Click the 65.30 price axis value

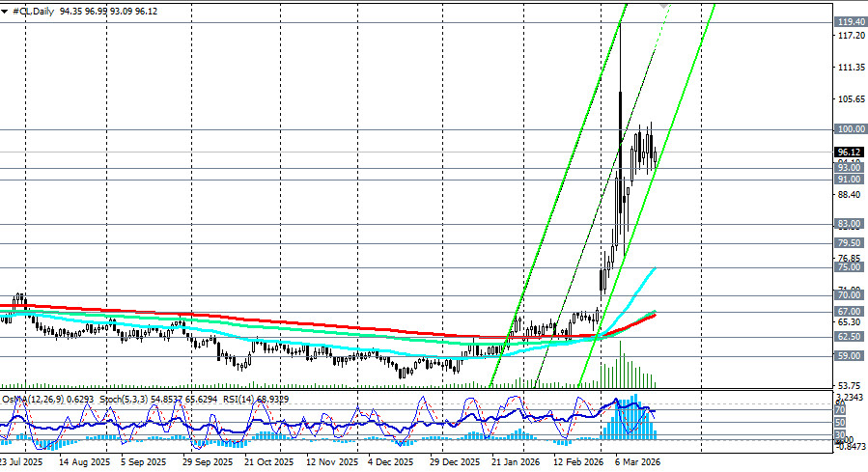click(x=850, y=322)
